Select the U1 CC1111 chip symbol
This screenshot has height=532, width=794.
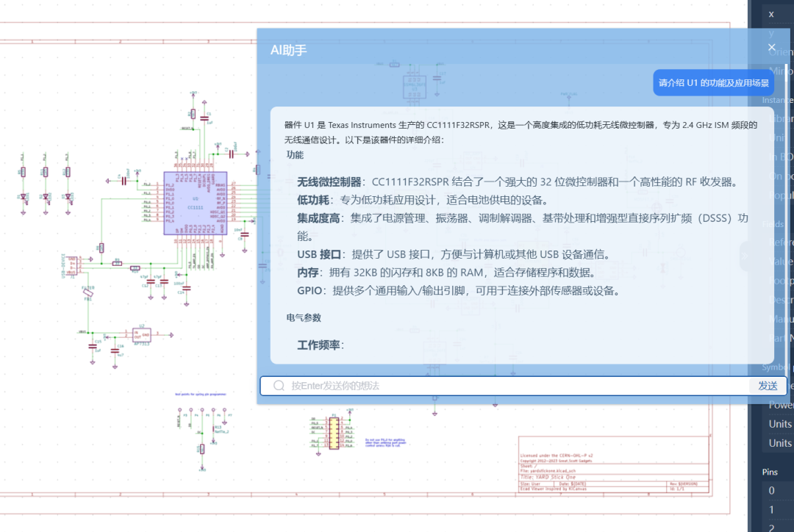coord(196,203)
